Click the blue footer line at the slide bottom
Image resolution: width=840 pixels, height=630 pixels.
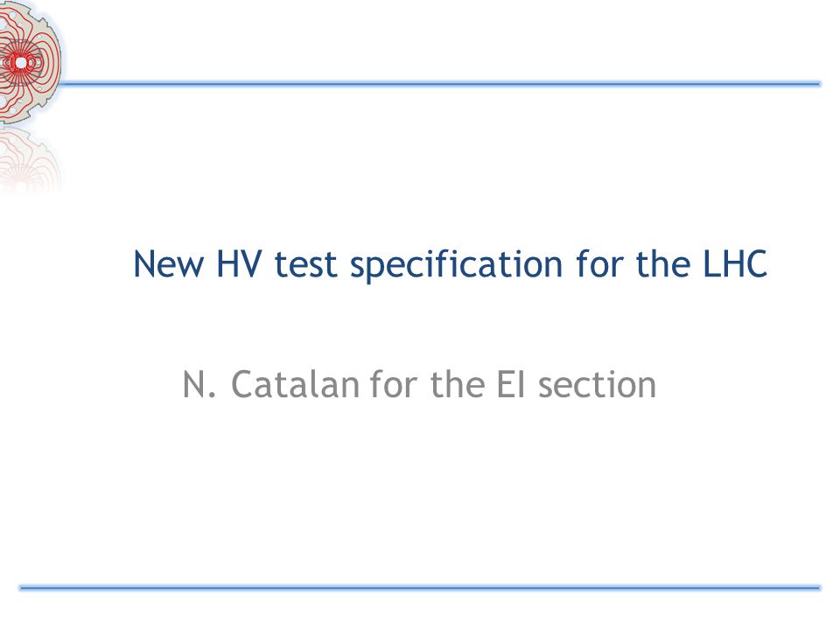(420, 588)
